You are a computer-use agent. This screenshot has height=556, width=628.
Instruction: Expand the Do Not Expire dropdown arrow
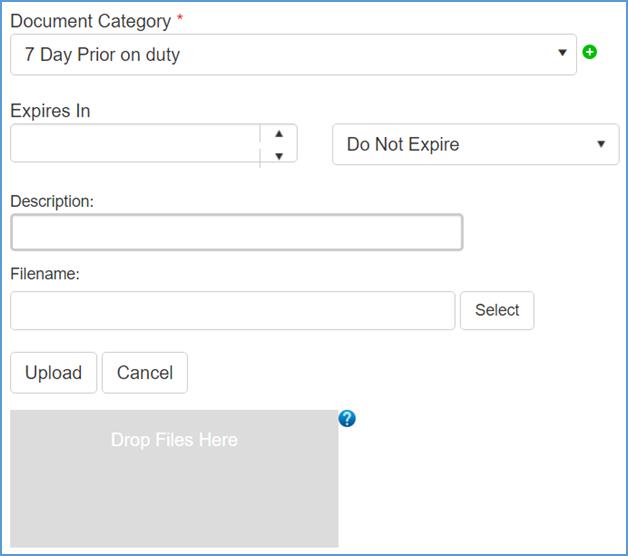pyautogui.click(x=601, y=144)
